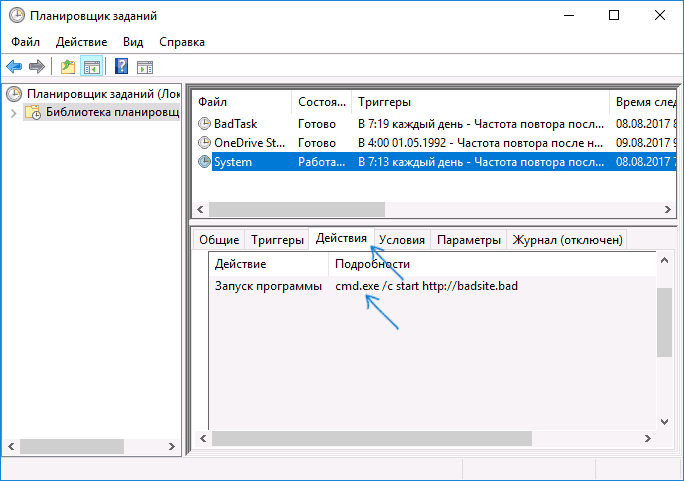Click the Forward arrow toolbar icon

(36, 67)
